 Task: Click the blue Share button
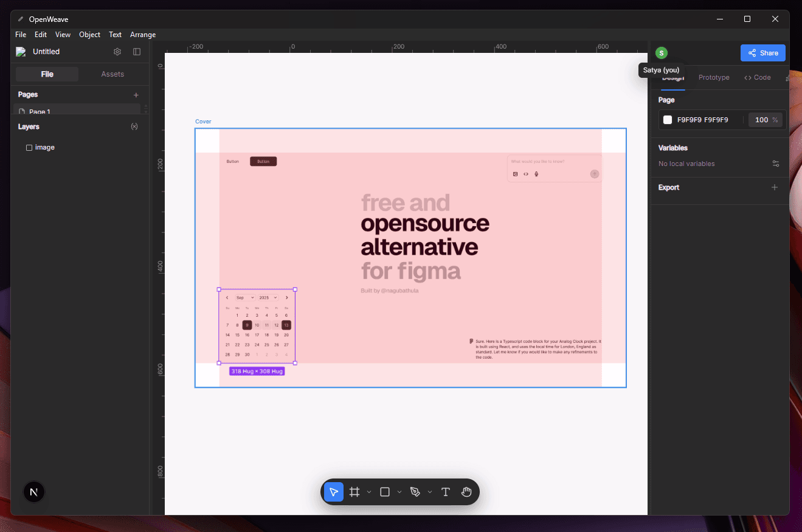[x=763, y=53]
